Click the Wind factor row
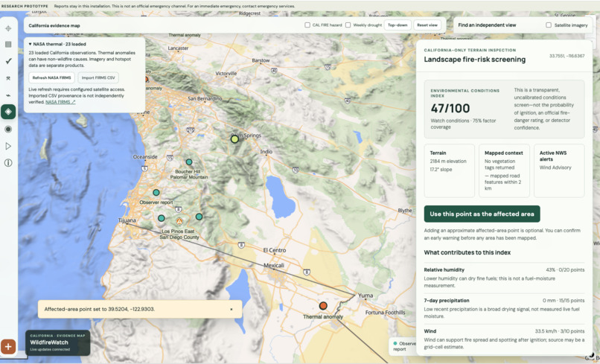The width and height of the screenshot is (600, 364). coord(504,339)
